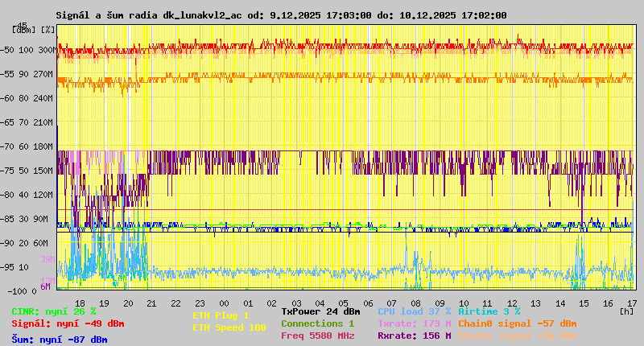The width and height of the screenshot is (644, 346).
Task: Select the TxPower 24 dBm legend label
Action: coord(320,311)
